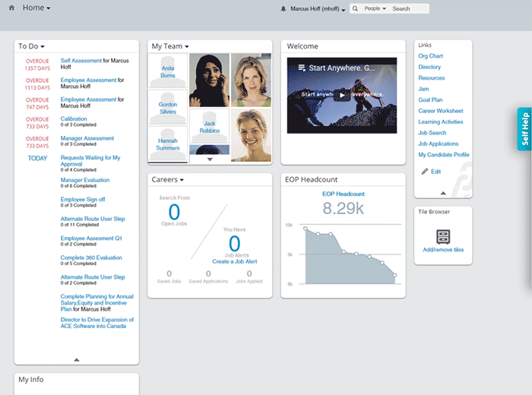Open the Resources link
Screen dimensions: 532x395
[431, 77]
